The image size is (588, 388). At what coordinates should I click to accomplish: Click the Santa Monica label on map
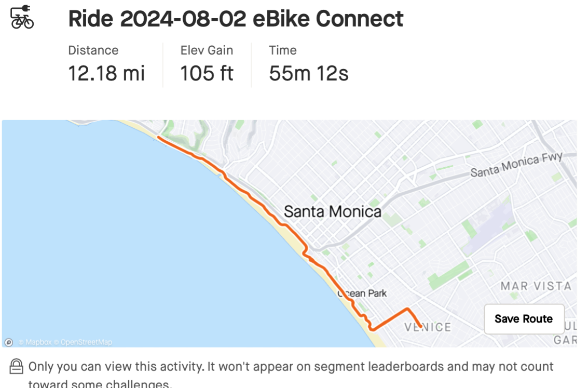click(x=332, y=211)
